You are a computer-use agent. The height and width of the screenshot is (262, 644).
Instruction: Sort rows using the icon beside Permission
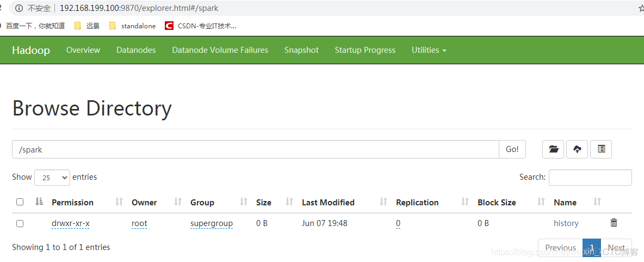(120, 202)
